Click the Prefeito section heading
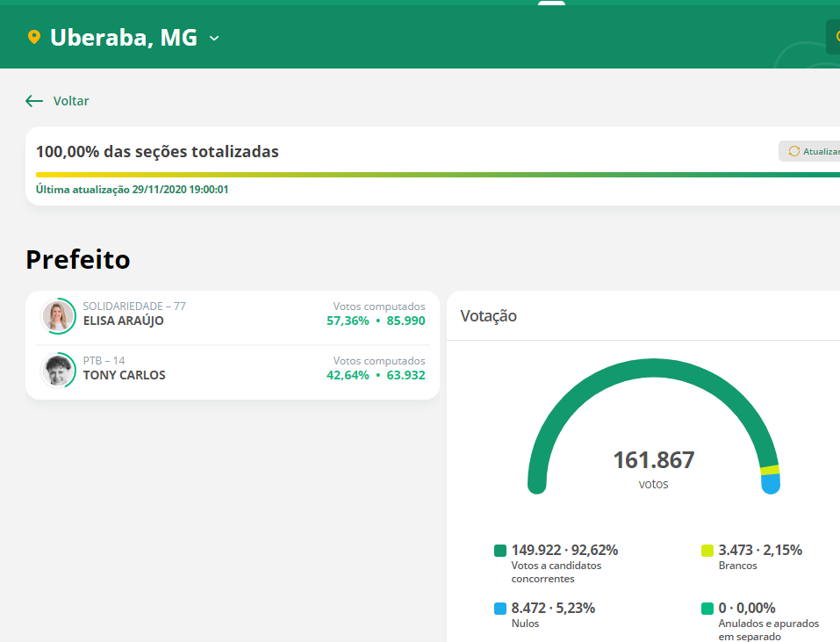840x642 pixels. click(77, 259)
